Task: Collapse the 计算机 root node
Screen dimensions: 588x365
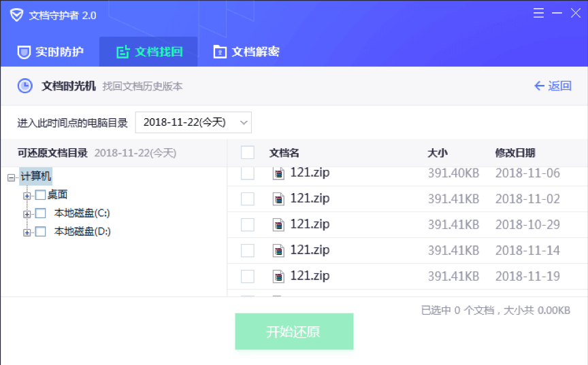Action: [11, 177]
